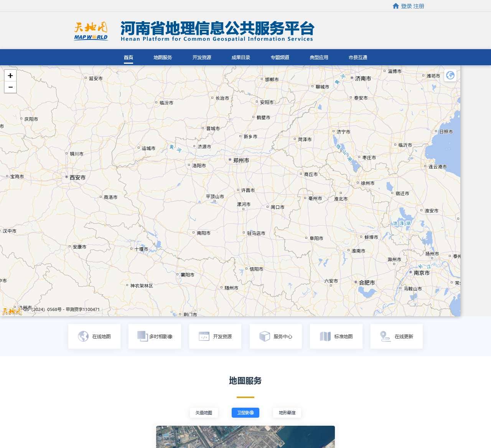The width and height of the screenshot is (491, 448).
Task: Click the online update location-pin icon
Action: click(x=384, y=336)
